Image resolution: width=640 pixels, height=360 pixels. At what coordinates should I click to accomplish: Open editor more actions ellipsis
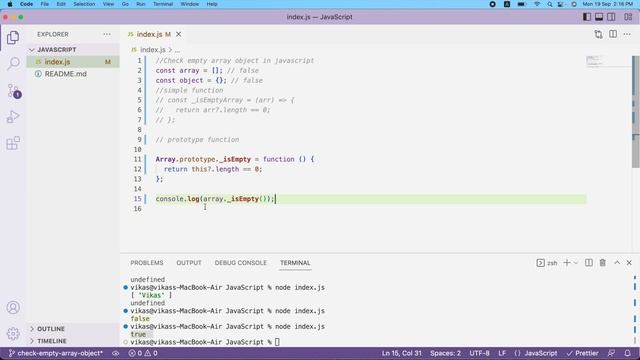627,34
